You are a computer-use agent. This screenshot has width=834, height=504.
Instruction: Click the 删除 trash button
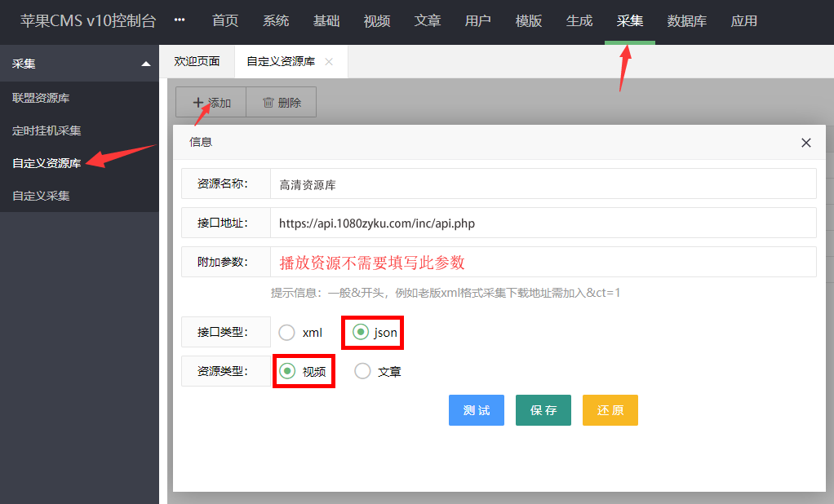point(282,103)
